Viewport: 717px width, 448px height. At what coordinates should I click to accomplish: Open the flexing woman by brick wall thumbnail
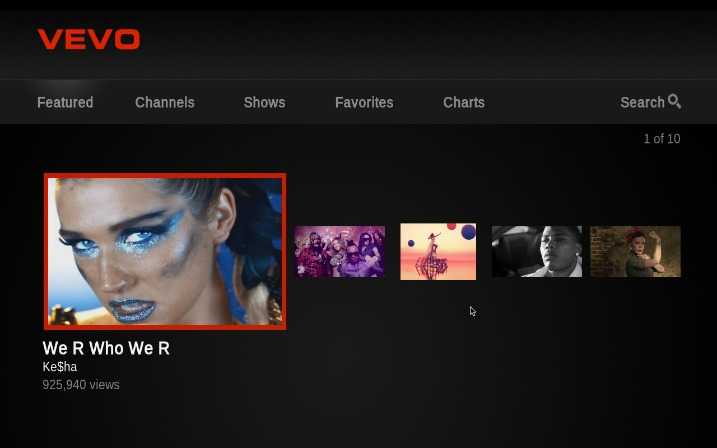(x=635, y=251)
